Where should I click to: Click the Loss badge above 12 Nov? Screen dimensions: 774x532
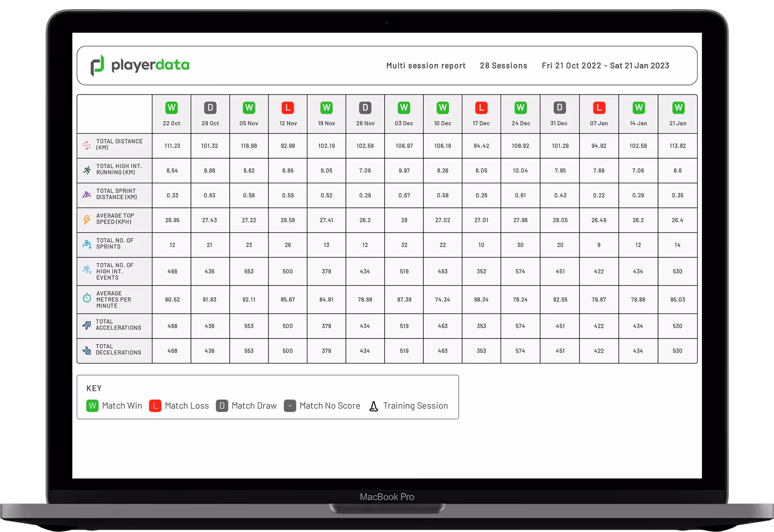click(288, 107)
